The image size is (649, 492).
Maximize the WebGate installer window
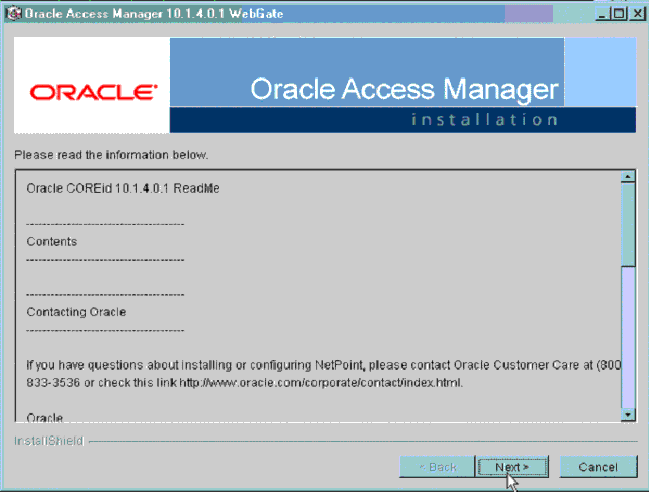tap(619, 14)
